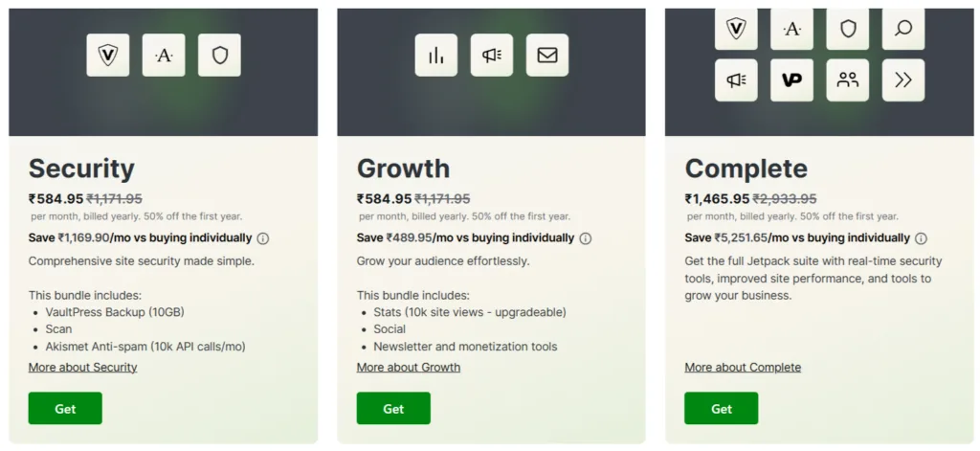Click the Scan shield icon in Security card
This screenshot has width=980, height=451.
[x=219, y=56]
